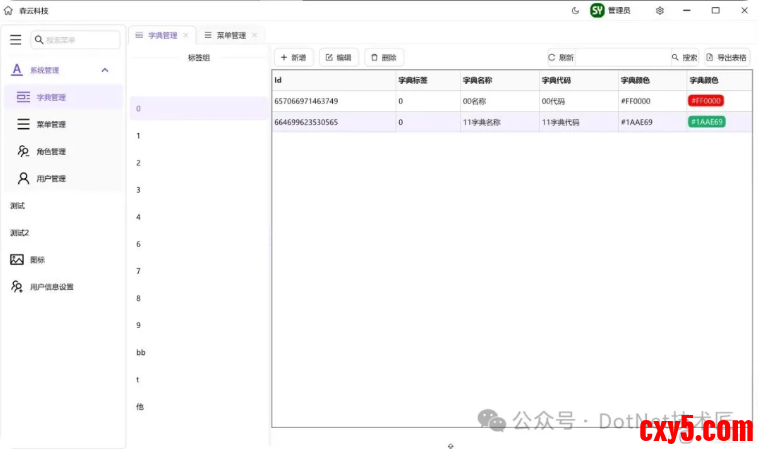The height and width of the screenshot is (449, 758).
Task: Open 图标 page in the sidebar
Action: pos(37,260)
